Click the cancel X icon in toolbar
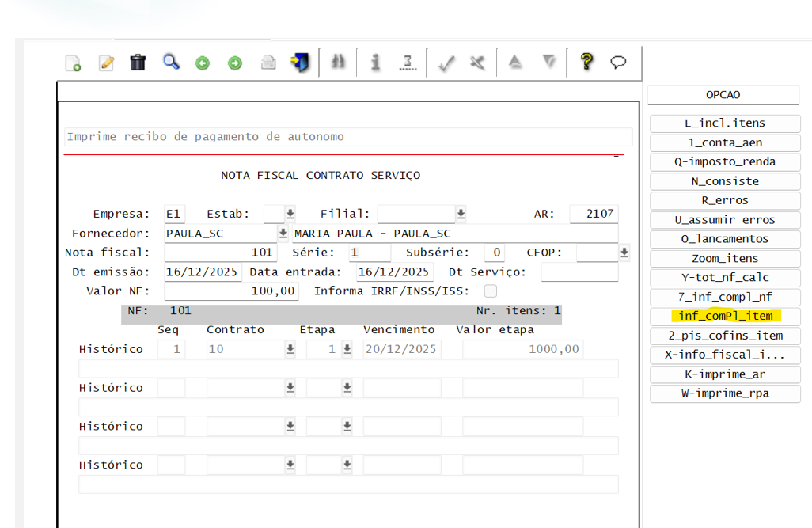The image size is (812, 528). click(x=477, y=63)
